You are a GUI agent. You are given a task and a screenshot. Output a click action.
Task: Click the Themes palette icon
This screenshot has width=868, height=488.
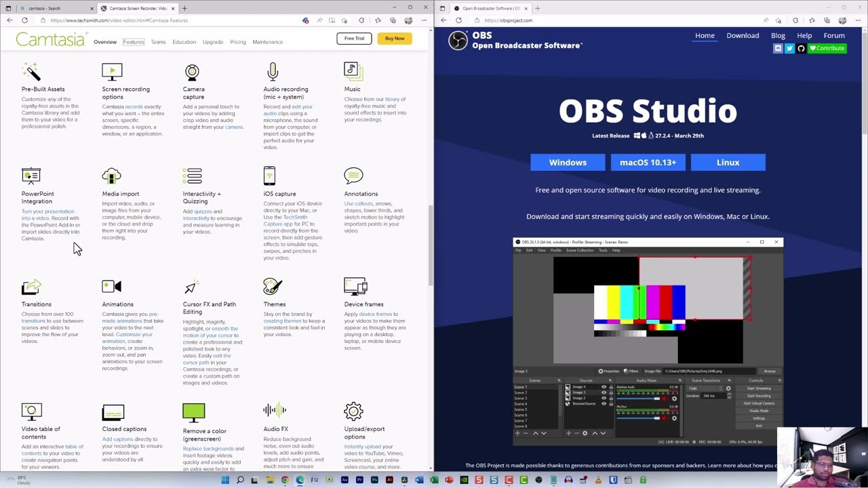(273, 286)
